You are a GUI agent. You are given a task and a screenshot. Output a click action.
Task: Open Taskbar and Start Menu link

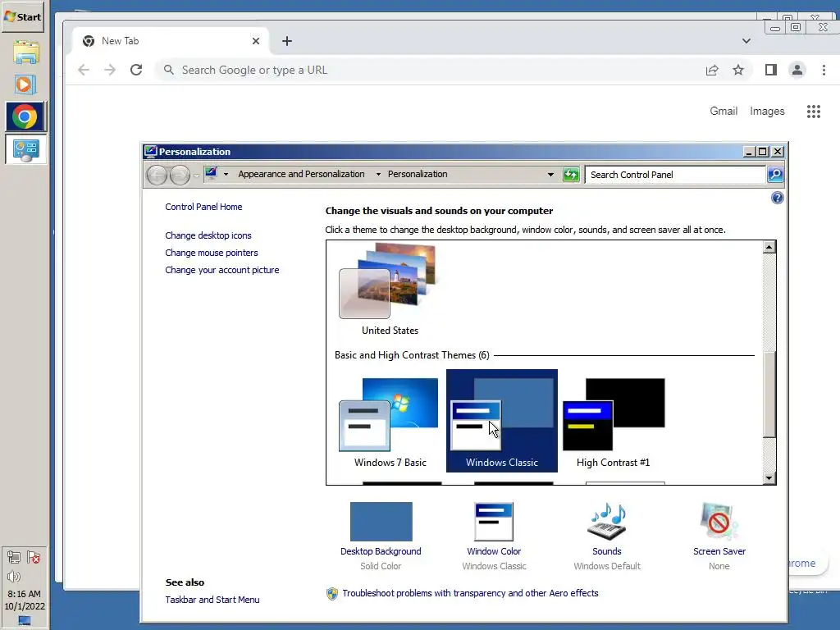point(212,600)
